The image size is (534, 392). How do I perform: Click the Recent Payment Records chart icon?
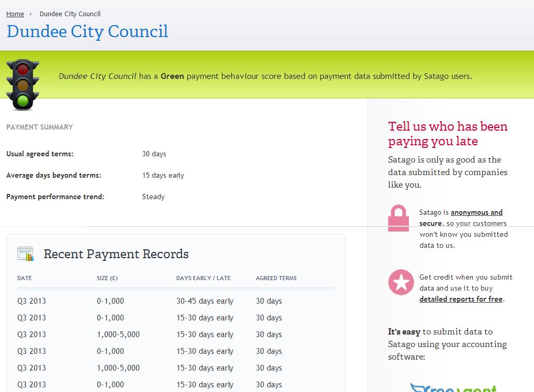pos(25,254)
